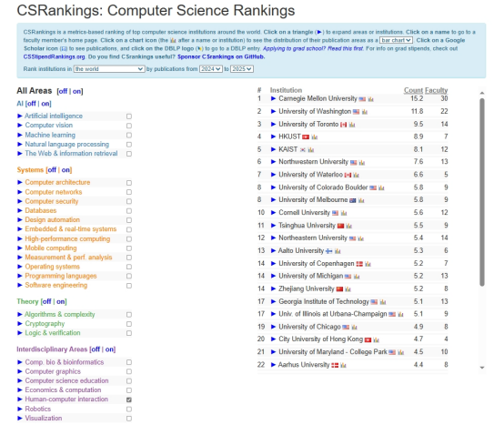Open Georgia Institute of Technology chart icon

click(382, 302)
